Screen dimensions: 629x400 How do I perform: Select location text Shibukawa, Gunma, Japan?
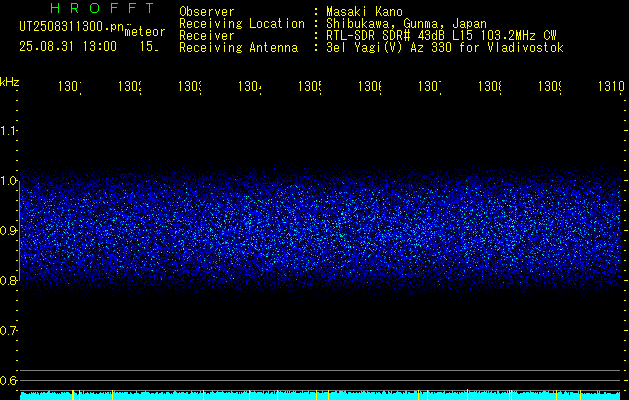[406, 24]
